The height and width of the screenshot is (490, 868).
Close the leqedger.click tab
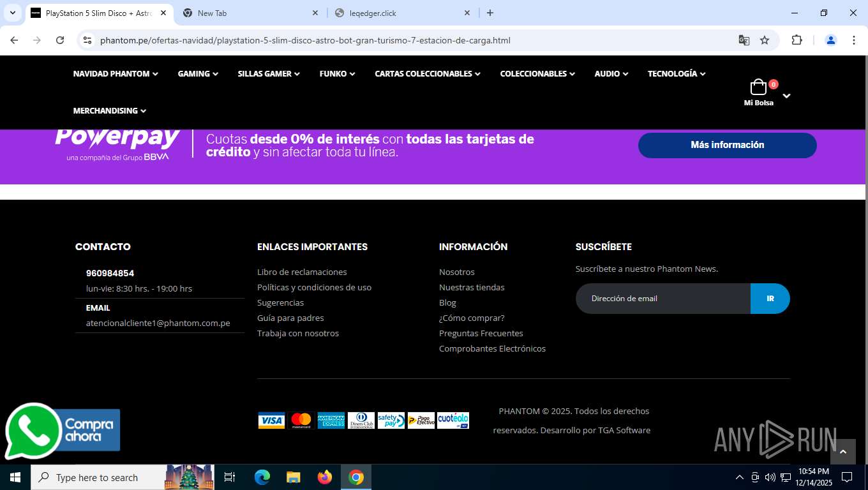467,13
